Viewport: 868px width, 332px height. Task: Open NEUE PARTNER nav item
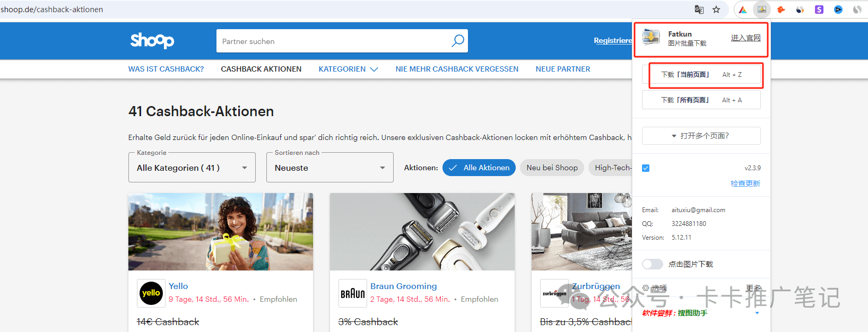click(563, 69)
